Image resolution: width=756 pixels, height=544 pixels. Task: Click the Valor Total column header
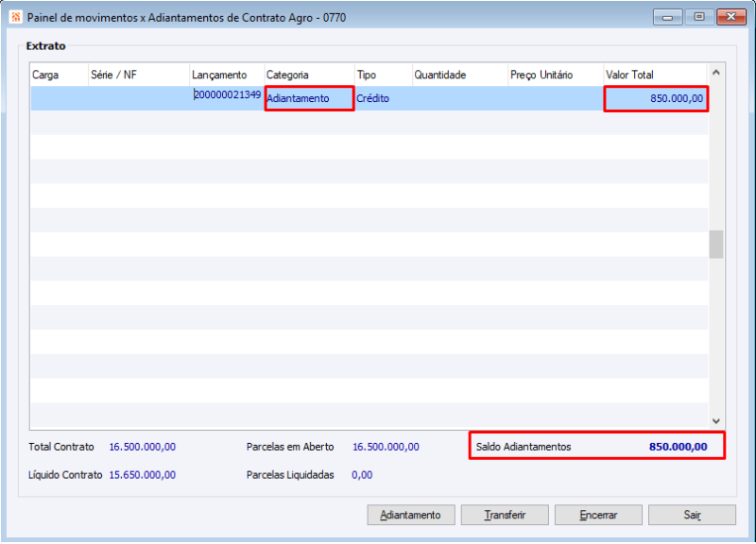coord(655,75)
